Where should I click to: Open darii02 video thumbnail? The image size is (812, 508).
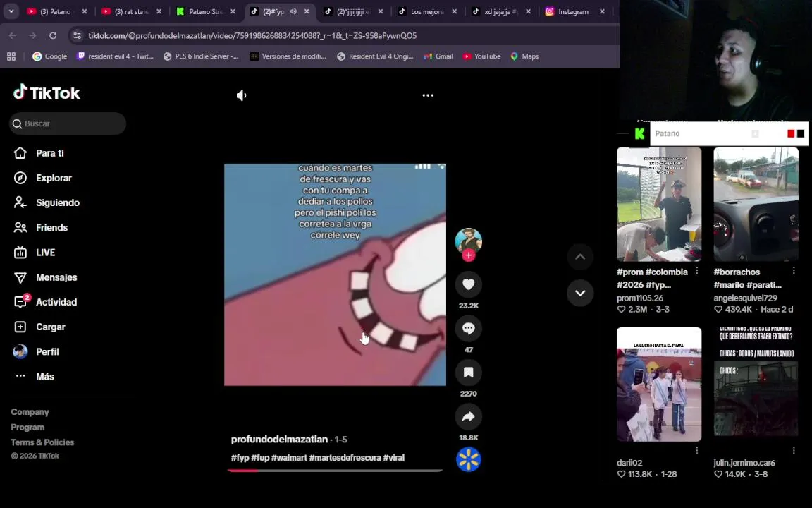coord(659,384)
